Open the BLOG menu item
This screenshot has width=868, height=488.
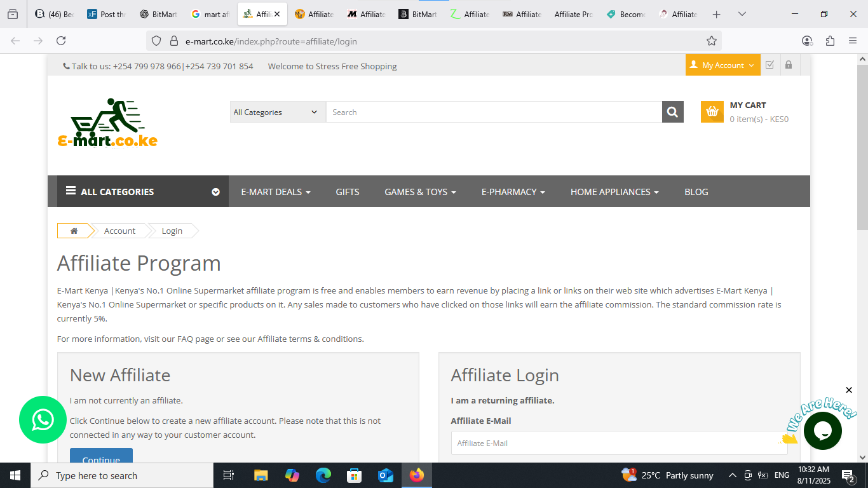click(x=696, y=191)
